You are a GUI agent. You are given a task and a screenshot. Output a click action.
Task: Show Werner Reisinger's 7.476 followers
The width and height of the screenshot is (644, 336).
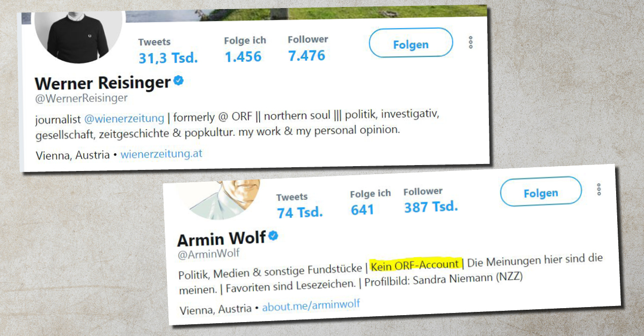[307, 48]
